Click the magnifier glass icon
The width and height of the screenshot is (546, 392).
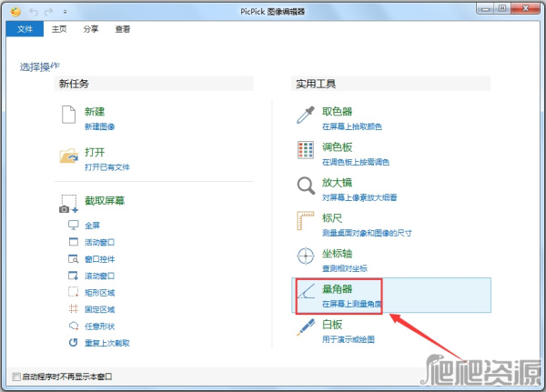click(x=306, y=186)
